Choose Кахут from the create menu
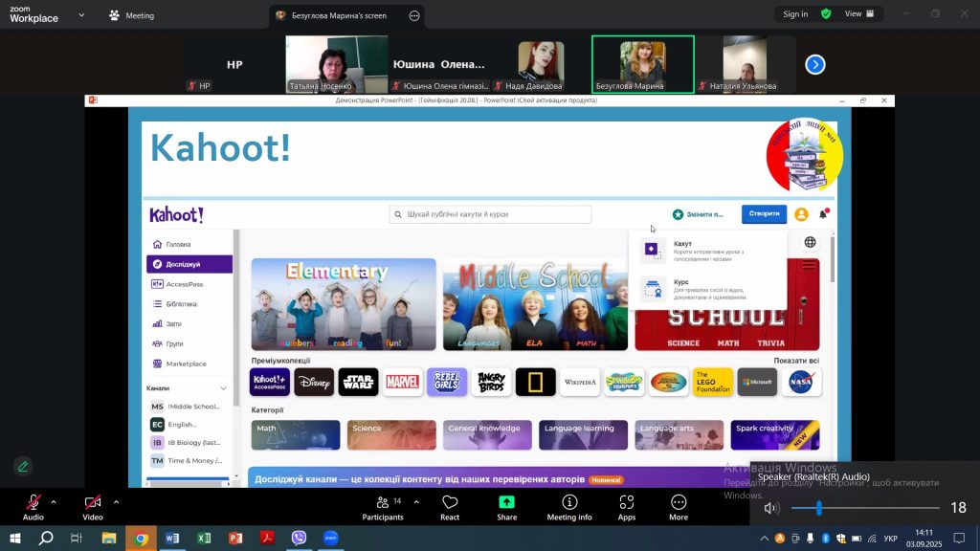980x551 pixels. tap(707, 251)
